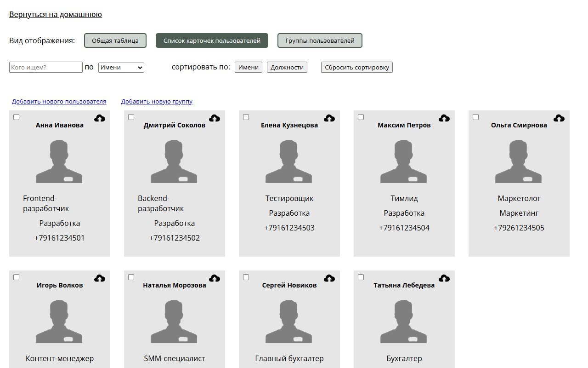Enable the checkbox for Ольга Смирнова
The image size is (588, 368).
[476, 117]
